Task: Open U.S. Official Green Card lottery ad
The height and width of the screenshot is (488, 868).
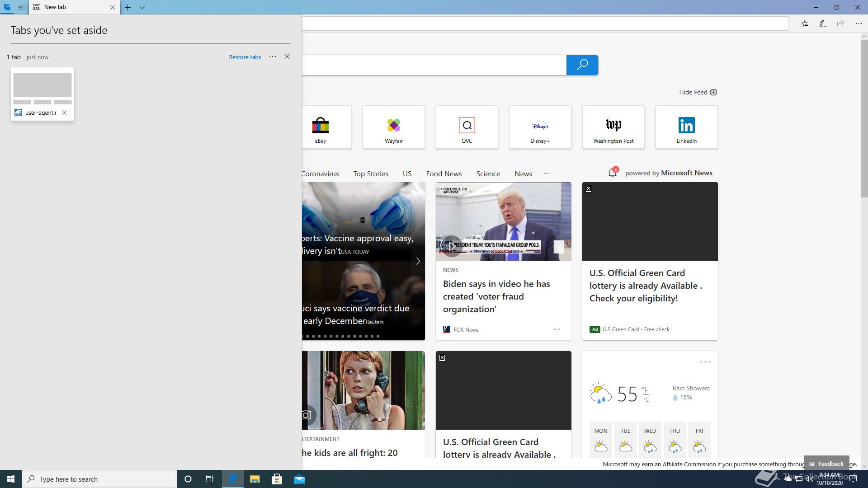Action: (646, 286)
